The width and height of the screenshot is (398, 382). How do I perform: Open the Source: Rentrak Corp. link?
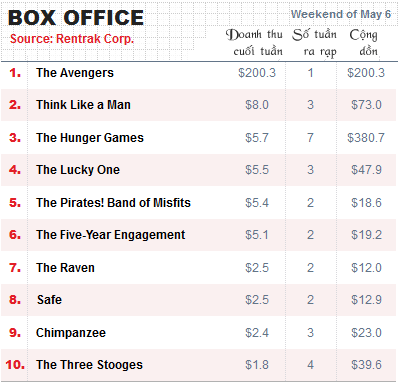(x=72, y=39)
